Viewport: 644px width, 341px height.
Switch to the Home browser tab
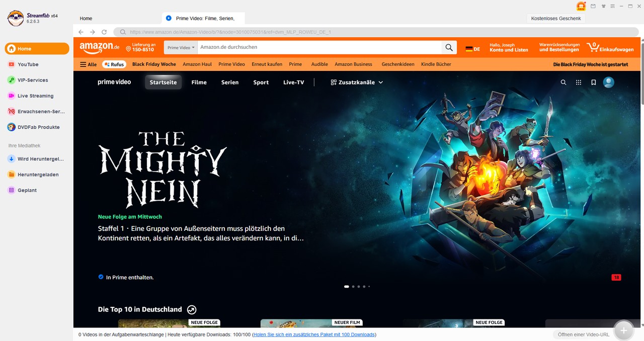coord(86,19)
